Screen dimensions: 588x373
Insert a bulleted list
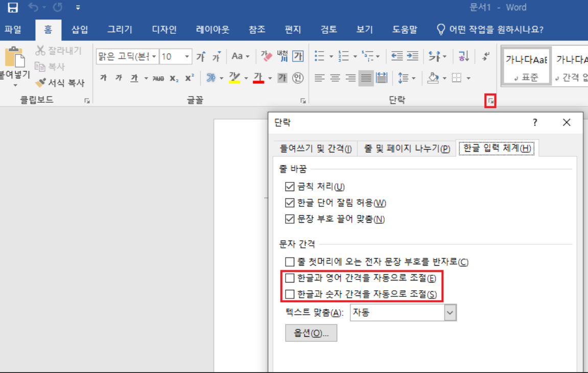pos(319,56)
